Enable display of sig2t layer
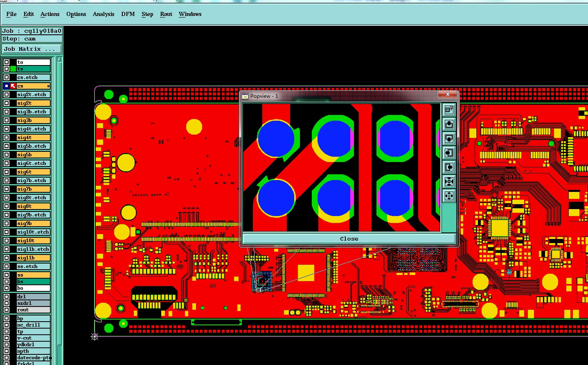 [7, 103]
